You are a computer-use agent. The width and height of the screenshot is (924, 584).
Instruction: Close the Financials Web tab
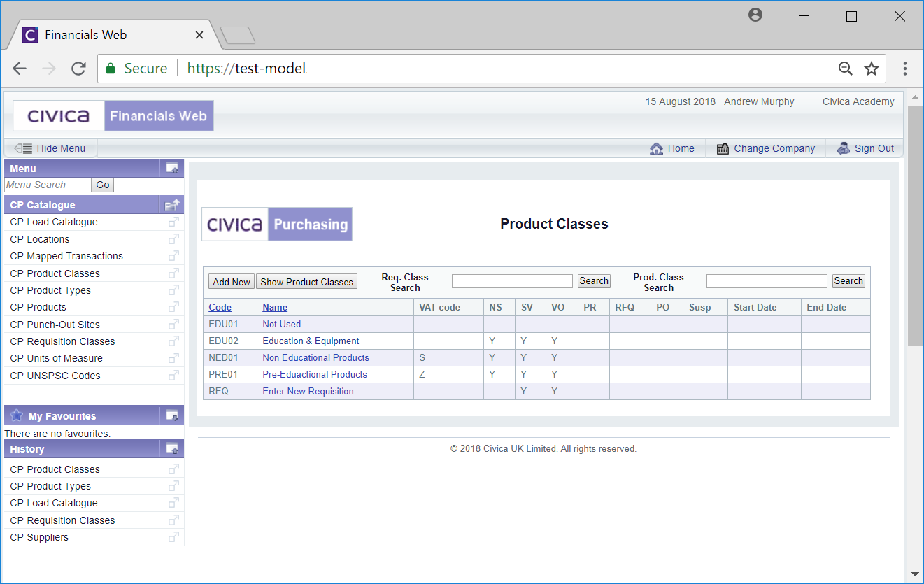pos(199,35)
